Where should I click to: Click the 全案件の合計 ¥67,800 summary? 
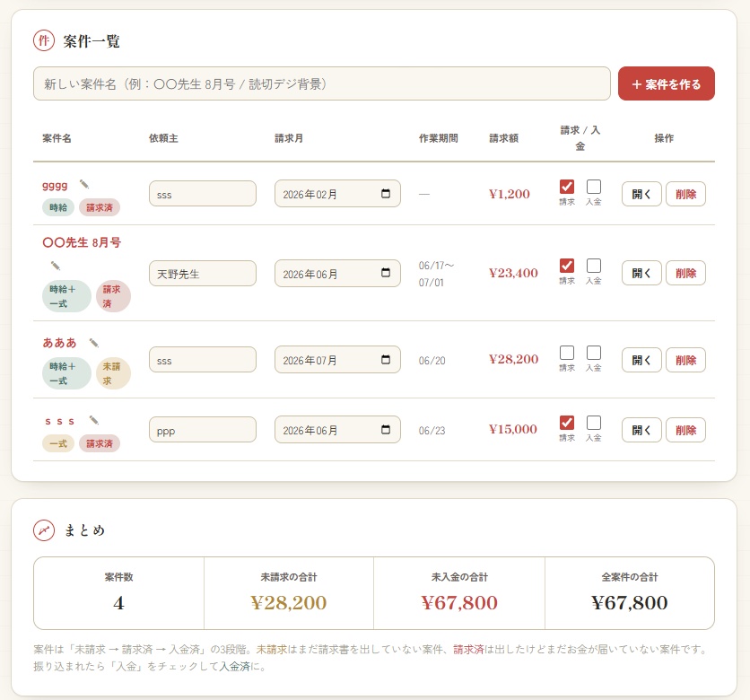coord(630,593)
